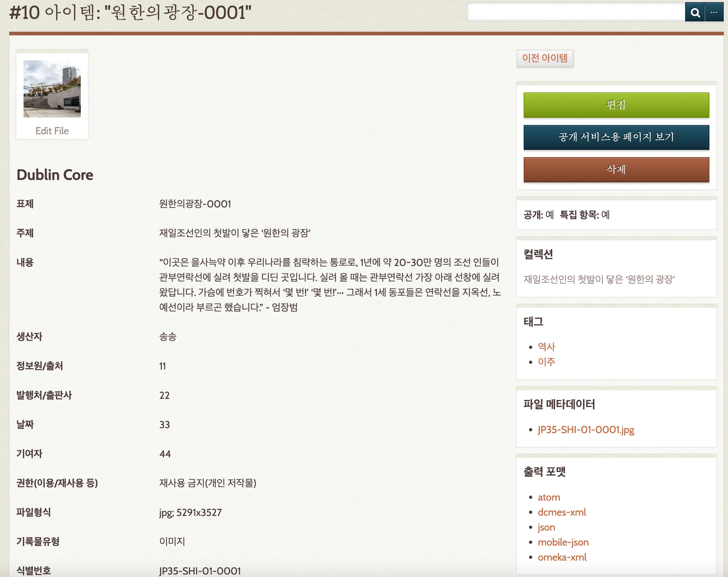This screenshot has height=577, width=728.
Task: Go to the previous item (이전 아이템)
Action: pyautogui.click(x=545, y=58)
